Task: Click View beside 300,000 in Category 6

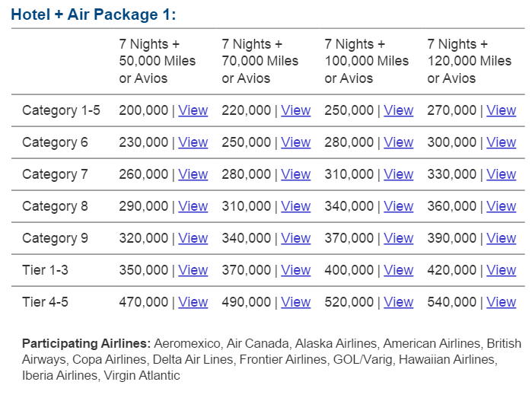Action: [501, 142]
